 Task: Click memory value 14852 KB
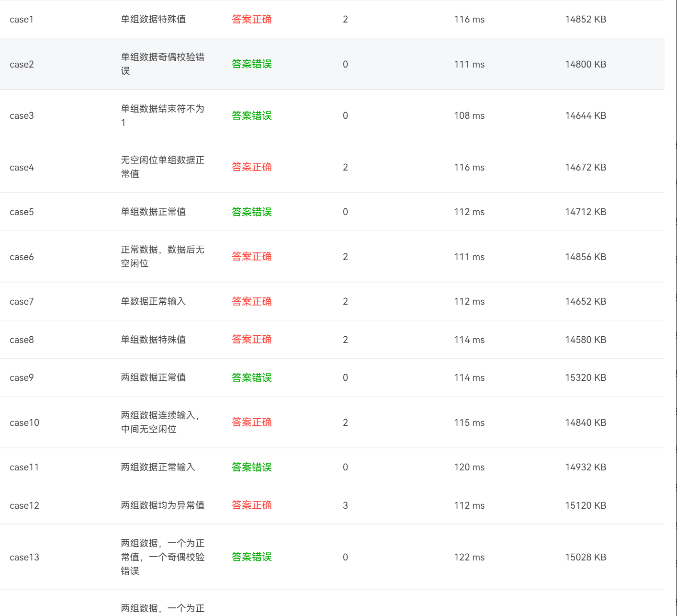(586, 20)
